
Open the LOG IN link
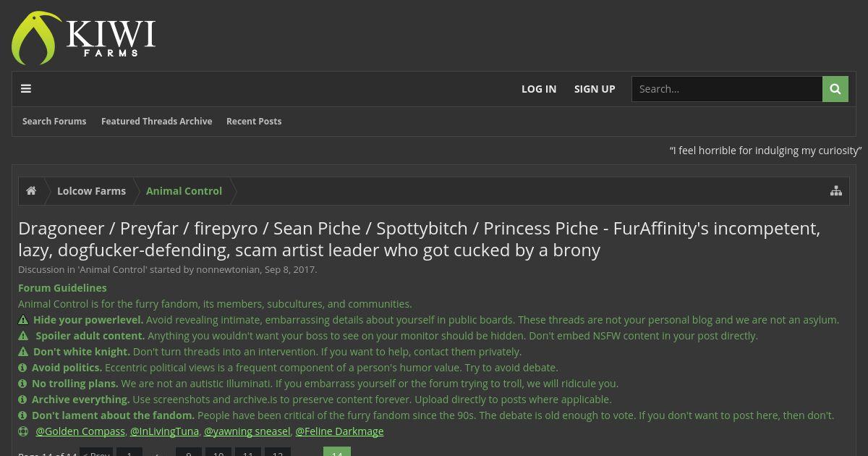[539, 89]
